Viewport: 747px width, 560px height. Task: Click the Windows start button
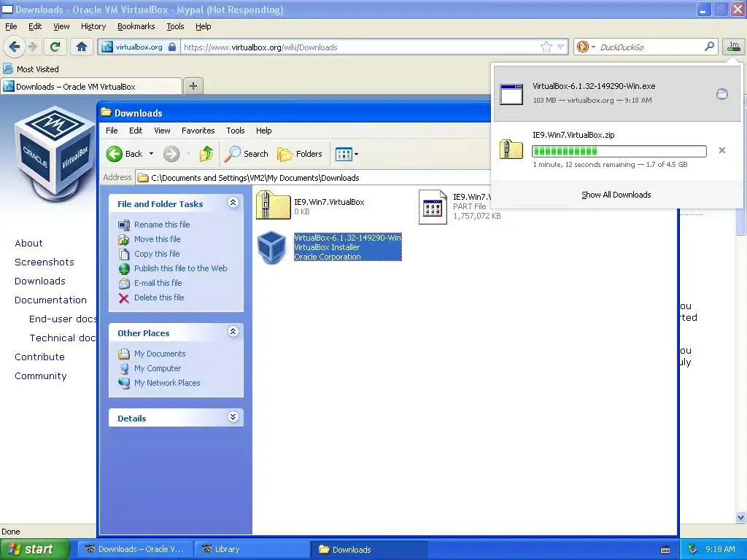click(x=34, y=549)
